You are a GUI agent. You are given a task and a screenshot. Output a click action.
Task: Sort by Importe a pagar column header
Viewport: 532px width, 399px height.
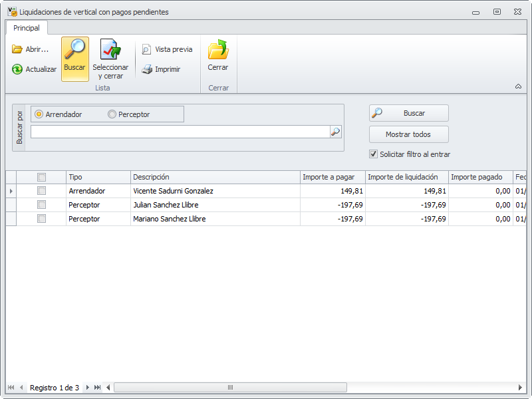click(x=333, y=177)
